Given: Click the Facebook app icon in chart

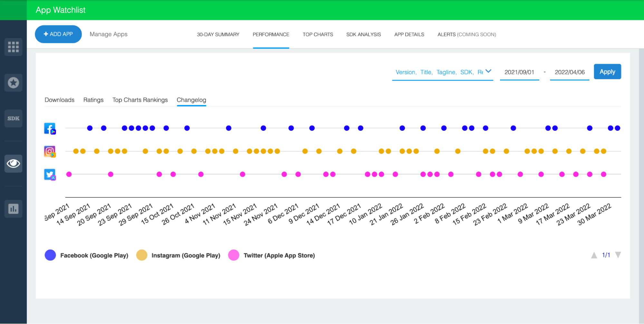Looking at the screenshot, I should (x=50, y=128).
